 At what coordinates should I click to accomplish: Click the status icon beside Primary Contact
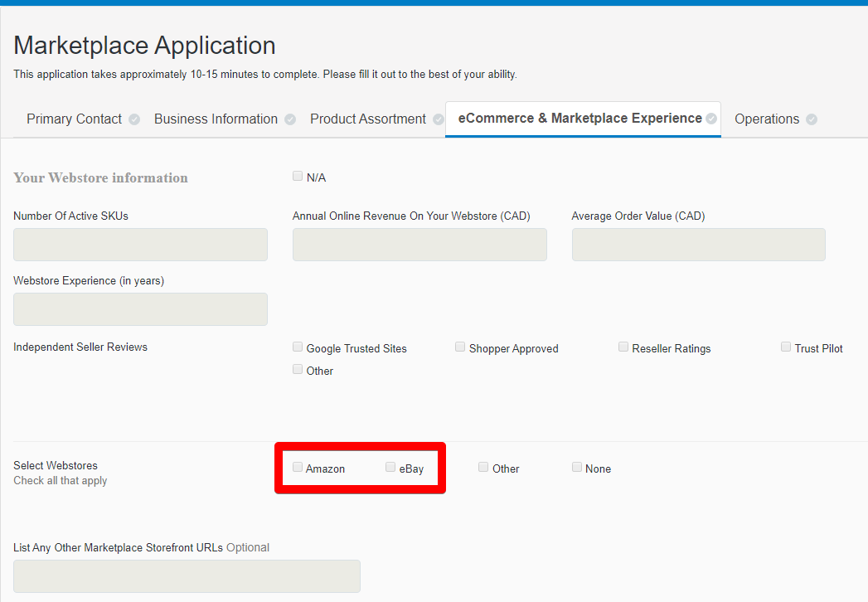click(x=133, y=119)
